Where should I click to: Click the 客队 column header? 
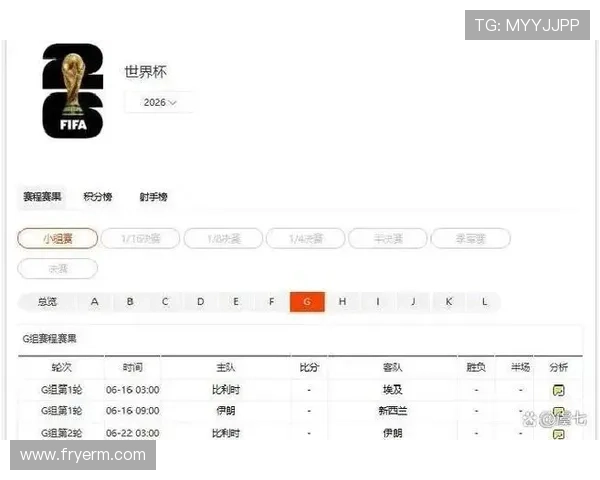pos(393,367)
